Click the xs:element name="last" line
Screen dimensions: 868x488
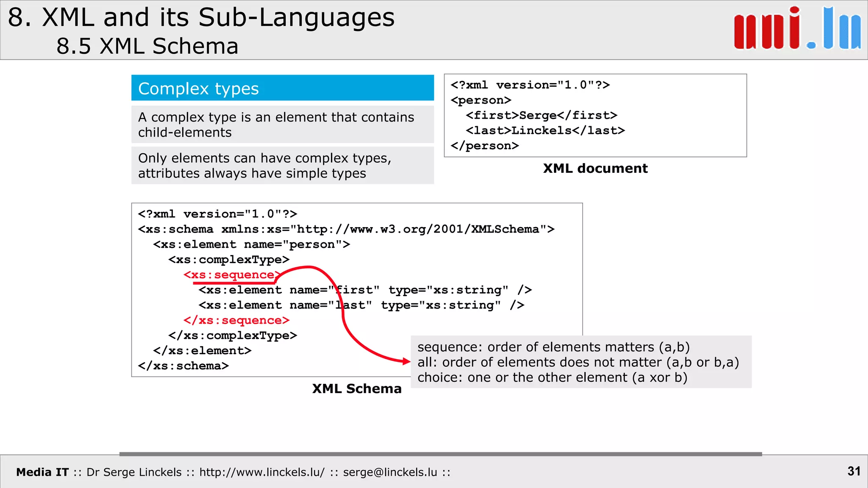(362, 305)
